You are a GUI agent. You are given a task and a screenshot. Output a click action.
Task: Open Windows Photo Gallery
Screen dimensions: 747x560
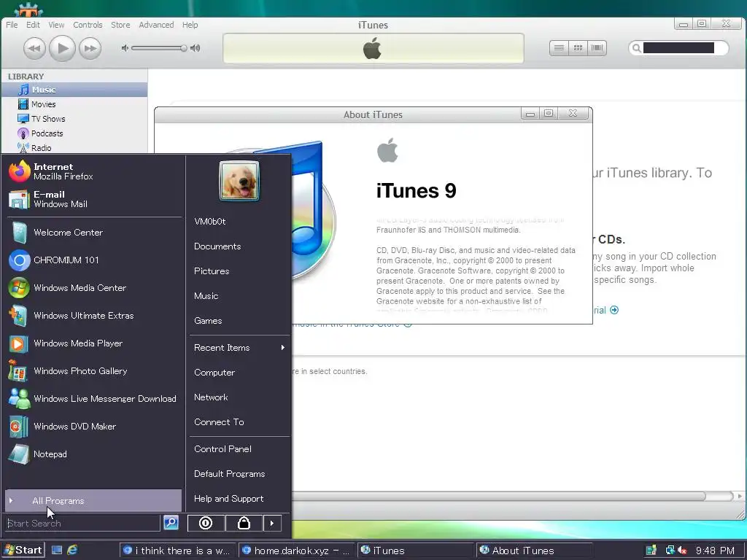94,371
